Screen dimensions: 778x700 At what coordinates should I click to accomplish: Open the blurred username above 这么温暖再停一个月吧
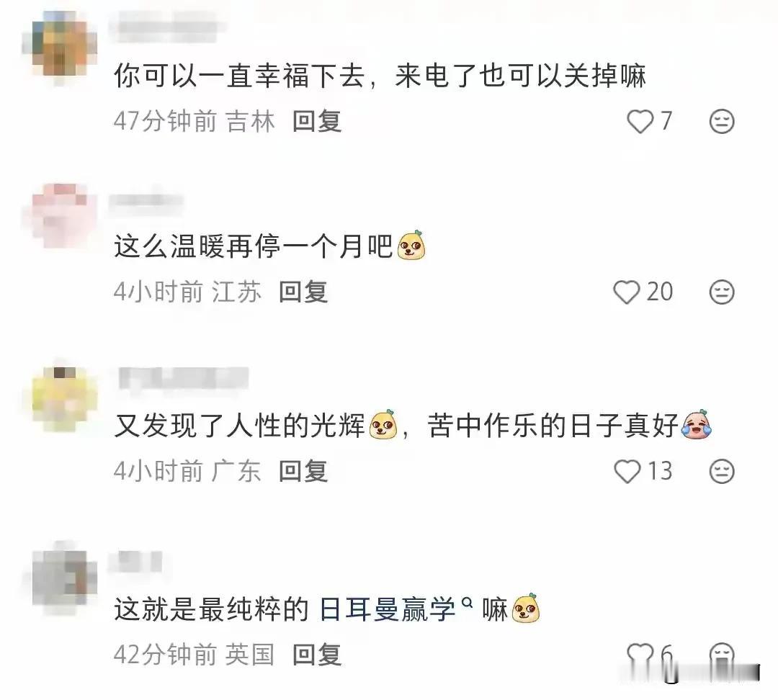[x=146, y=202]
